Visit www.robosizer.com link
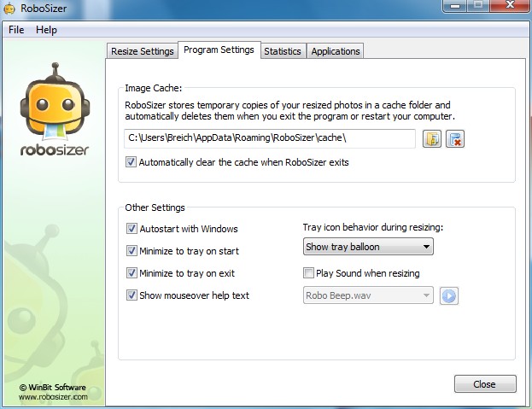The width and height of the screenshot is (532, 409). coord(53,397)
